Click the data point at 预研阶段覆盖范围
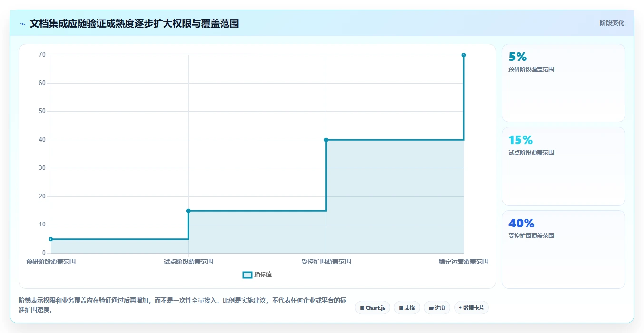Image resolution: width=644 pixels, height=333 pixels. click(x=51, y=239)
